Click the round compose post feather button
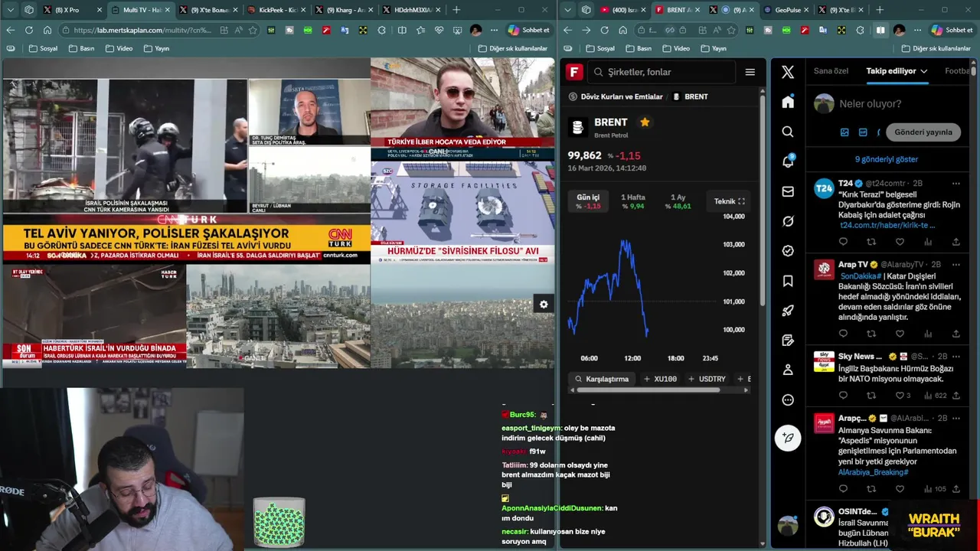980x551 pixels. click(788, 438)
